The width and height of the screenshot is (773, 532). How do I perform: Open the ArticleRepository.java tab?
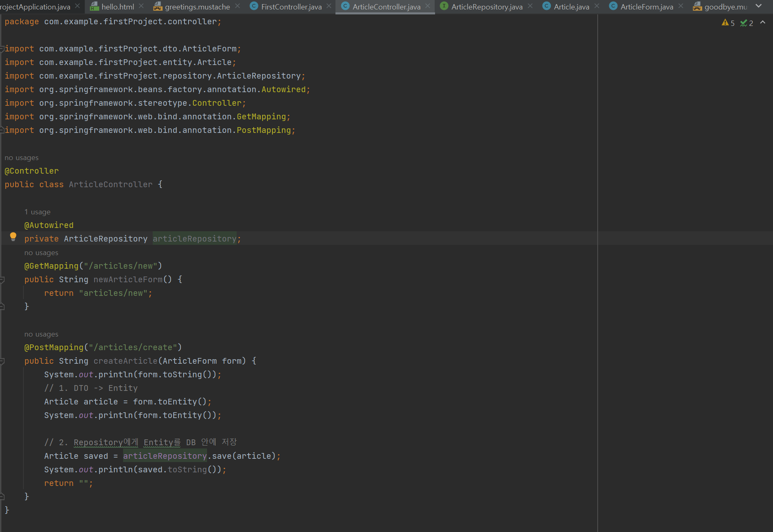[x=487, y=7]
